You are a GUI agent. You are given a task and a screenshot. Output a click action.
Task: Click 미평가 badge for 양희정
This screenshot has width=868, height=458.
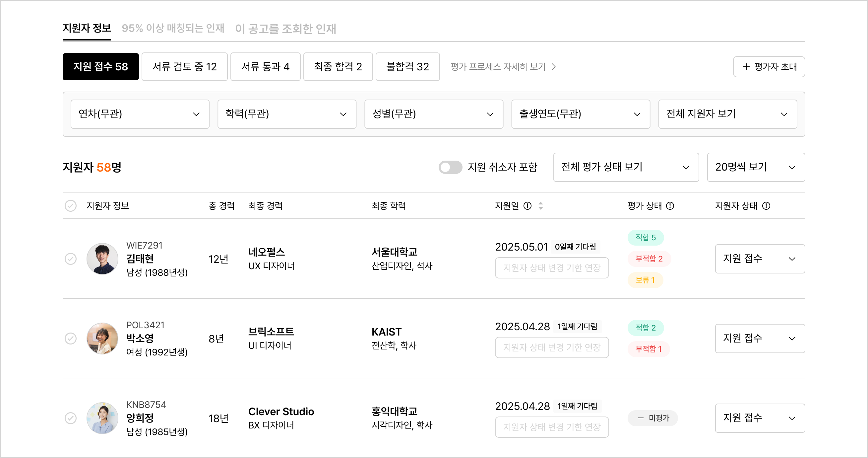click(653, 418)
